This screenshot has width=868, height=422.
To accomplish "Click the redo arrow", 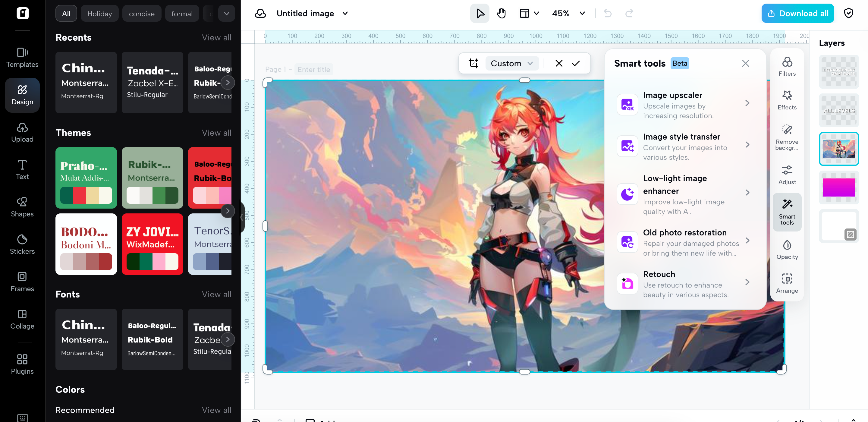I will point(629,14).
